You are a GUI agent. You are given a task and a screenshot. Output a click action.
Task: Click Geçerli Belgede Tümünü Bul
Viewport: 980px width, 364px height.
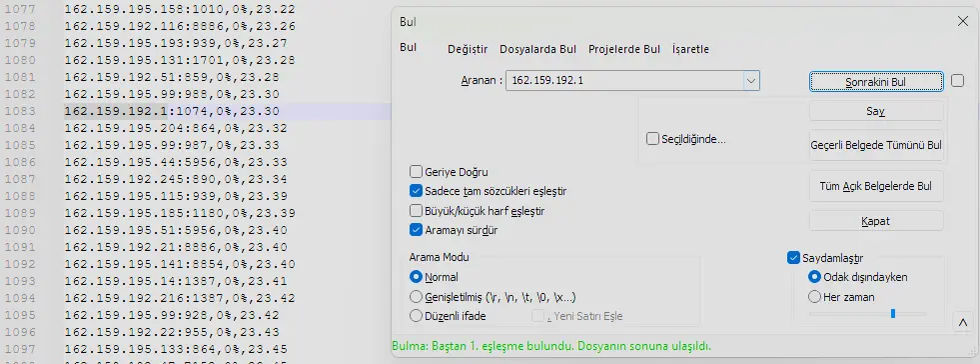pos(876,145)
